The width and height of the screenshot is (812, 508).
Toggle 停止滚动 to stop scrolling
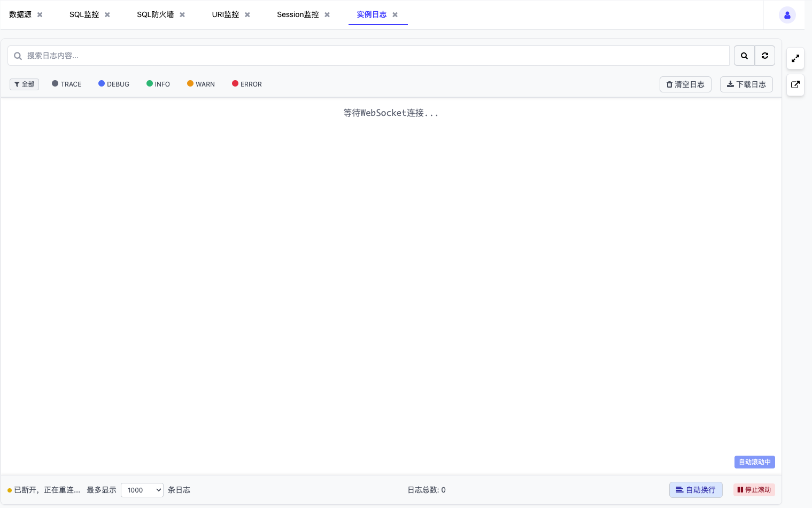tap(754, 490)
